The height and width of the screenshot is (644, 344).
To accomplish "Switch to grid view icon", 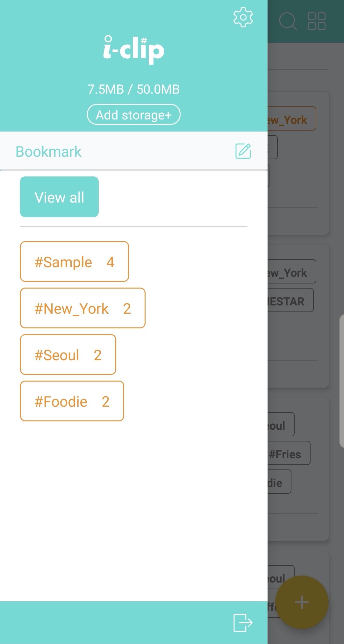I will pos(317,21).
